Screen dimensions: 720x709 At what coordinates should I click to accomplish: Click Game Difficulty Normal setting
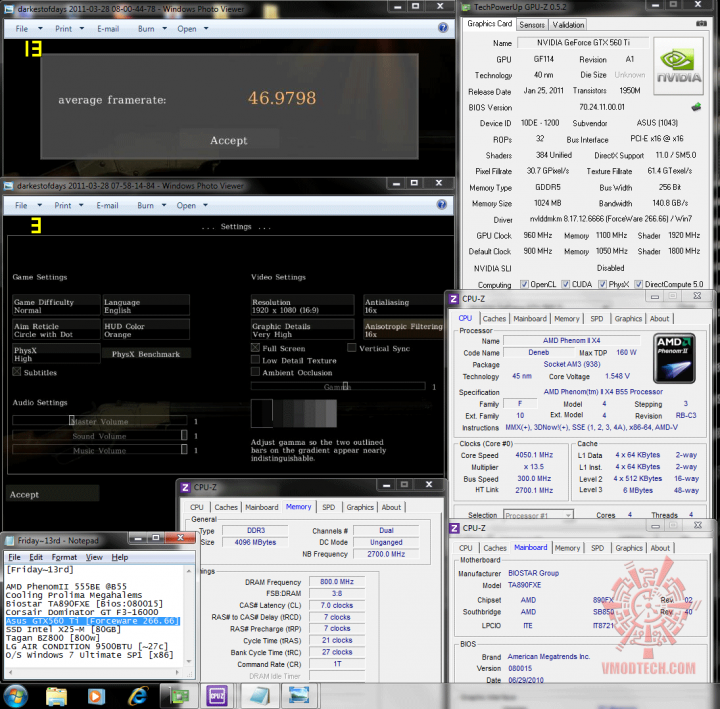coord(56,305)
